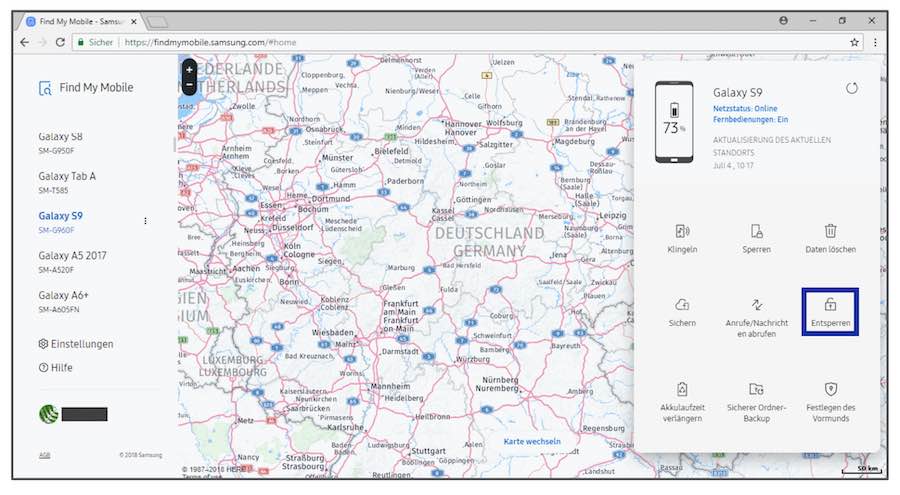Open the AGB terms link

[44, 455]
